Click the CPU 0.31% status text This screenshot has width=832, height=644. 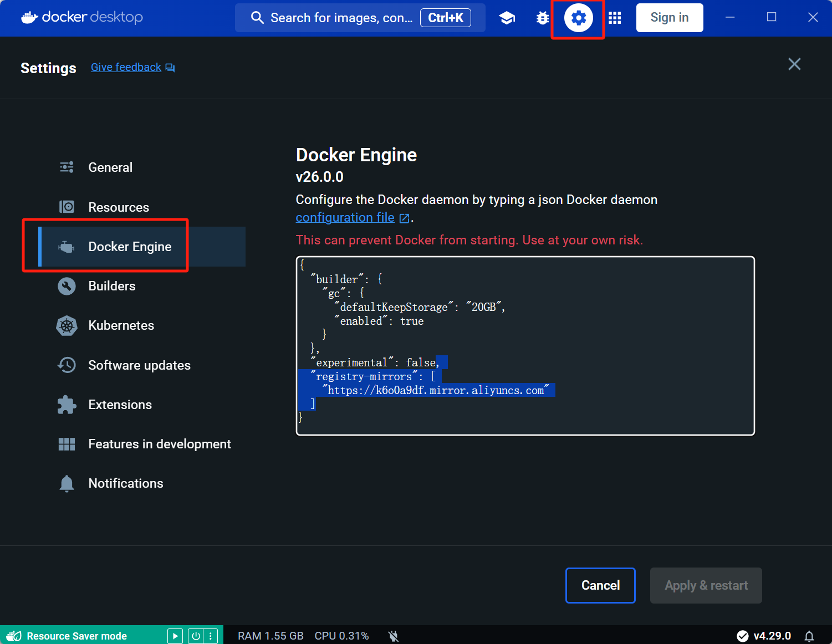(x=341, y=636)
